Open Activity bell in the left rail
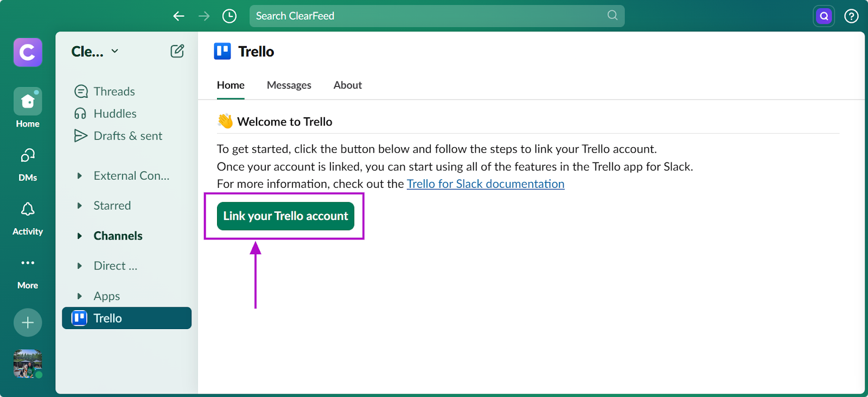Screen dimensions: 868x397 coord(28,218)
